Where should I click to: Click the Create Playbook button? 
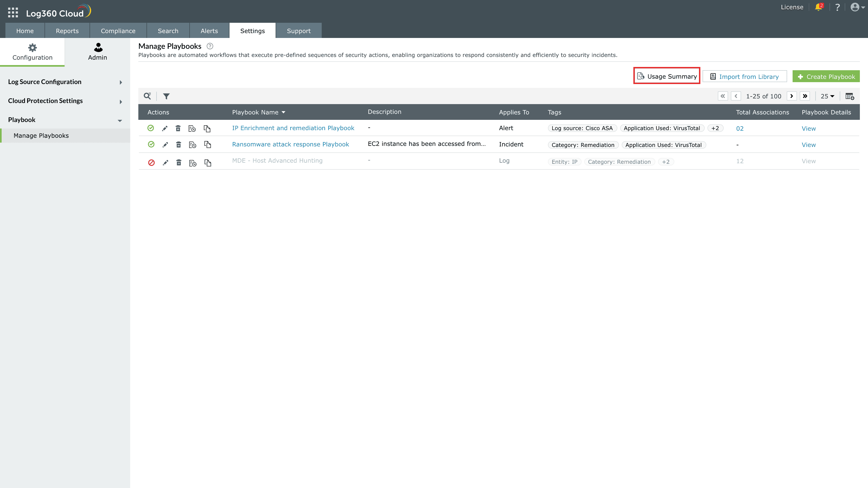coord(826,76)
